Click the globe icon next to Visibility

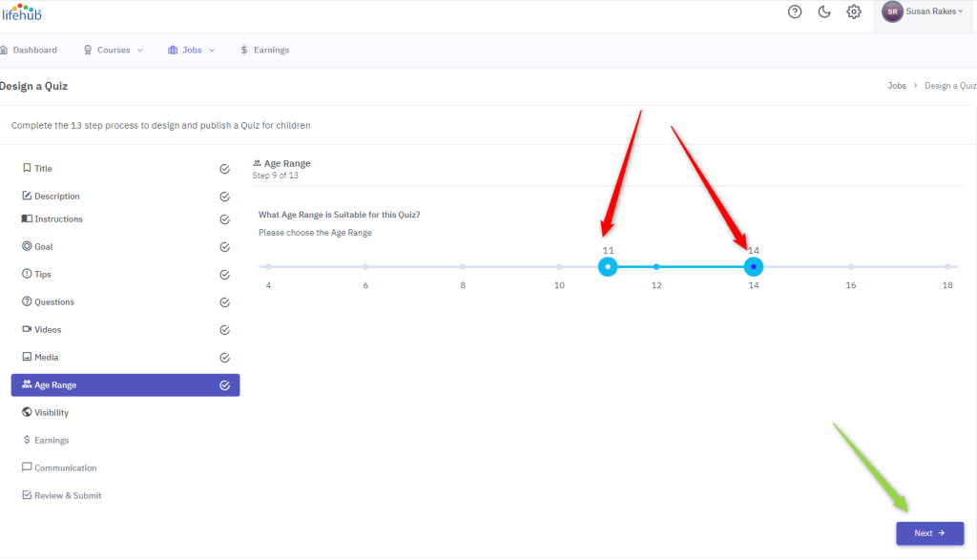pos(27,412)
